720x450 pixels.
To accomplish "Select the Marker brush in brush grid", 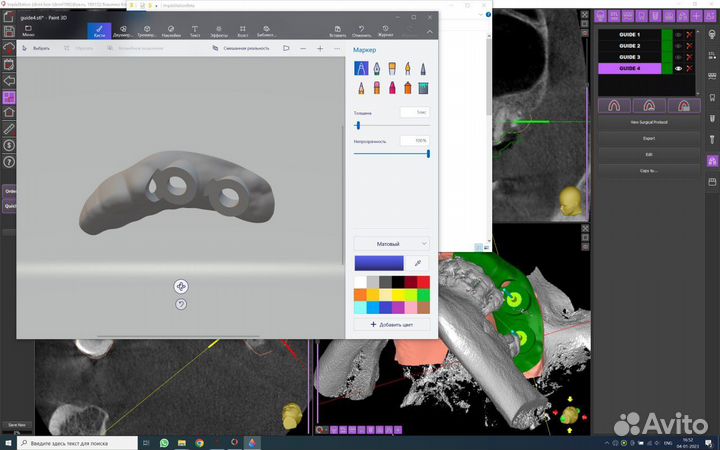I will click(361, 68).
